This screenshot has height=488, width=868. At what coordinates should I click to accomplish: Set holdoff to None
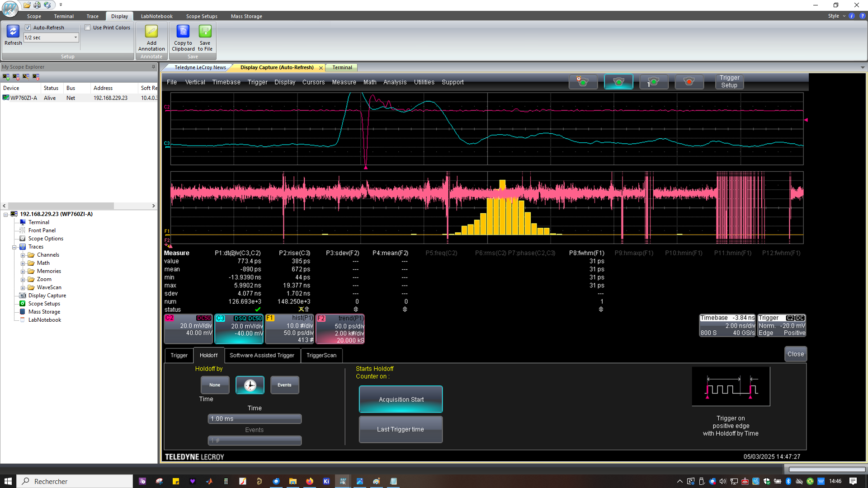click(215, 385)
